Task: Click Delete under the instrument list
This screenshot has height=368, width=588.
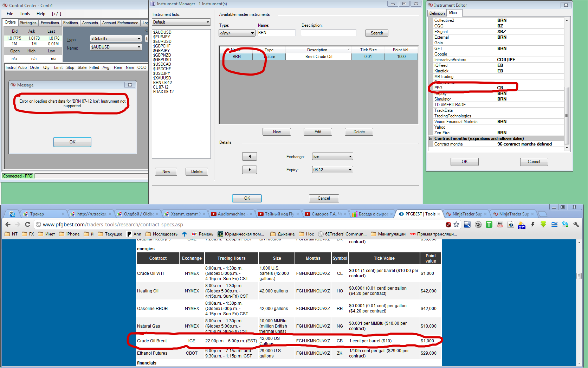Action: pos(197,172)
